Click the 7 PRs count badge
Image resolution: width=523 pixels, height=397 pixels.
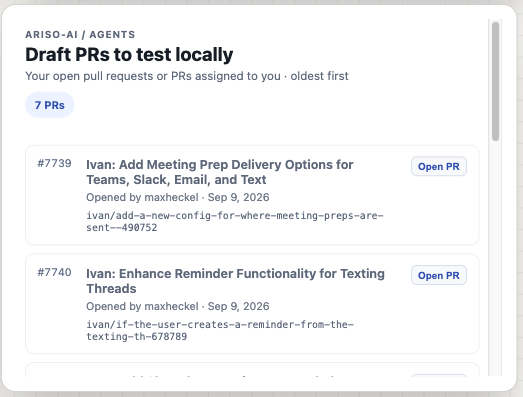[49, 105]
